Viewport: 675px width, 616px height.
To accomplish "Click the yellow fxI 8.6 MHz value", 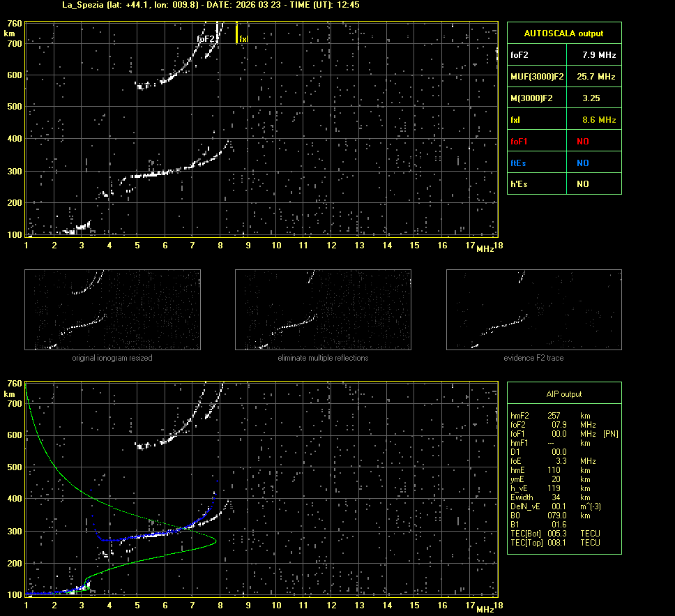I will [x=599, y=120].
